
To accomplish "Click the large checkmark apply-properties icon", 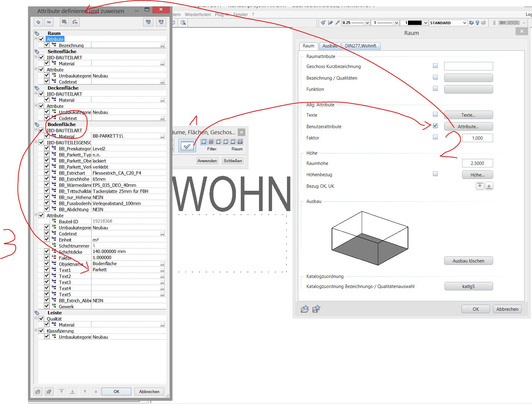I will 187,146.
